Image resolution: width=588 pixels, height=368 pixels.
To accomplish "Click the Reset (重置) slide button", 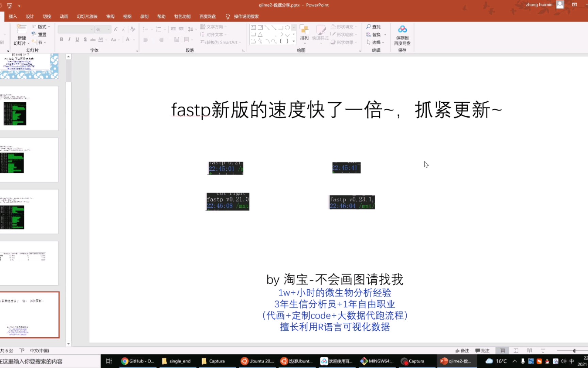I will (39, 34).
